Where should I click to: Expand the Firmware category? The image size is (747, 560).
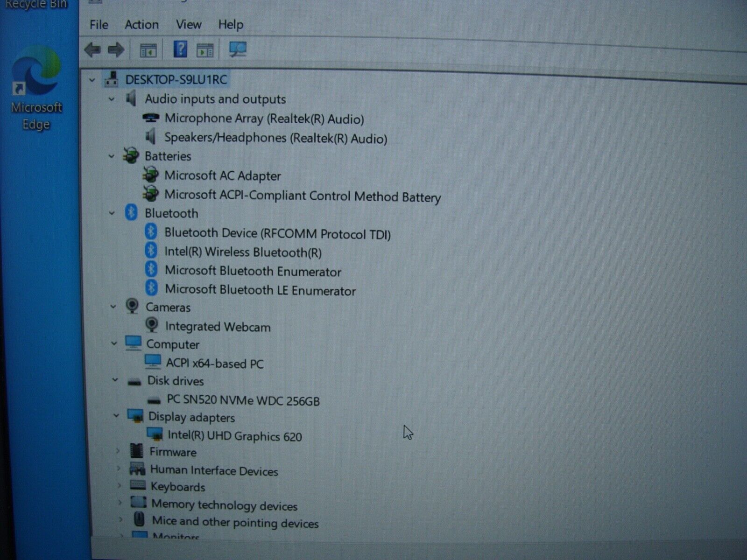118,451
